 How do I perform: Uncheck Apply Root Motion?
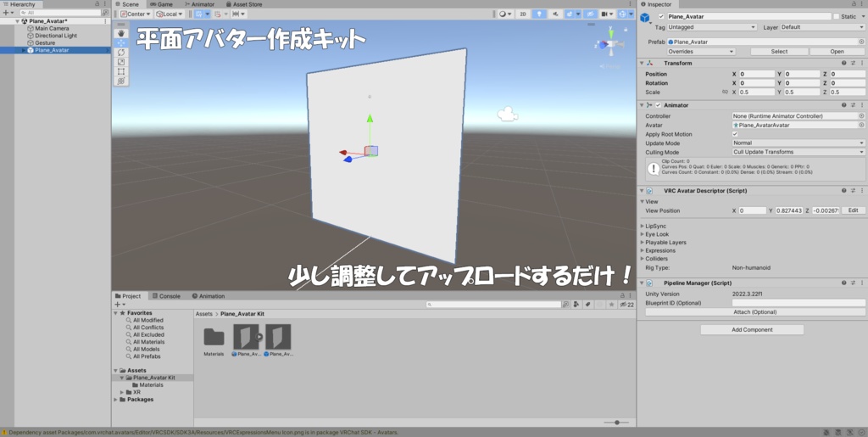[735, 134]
